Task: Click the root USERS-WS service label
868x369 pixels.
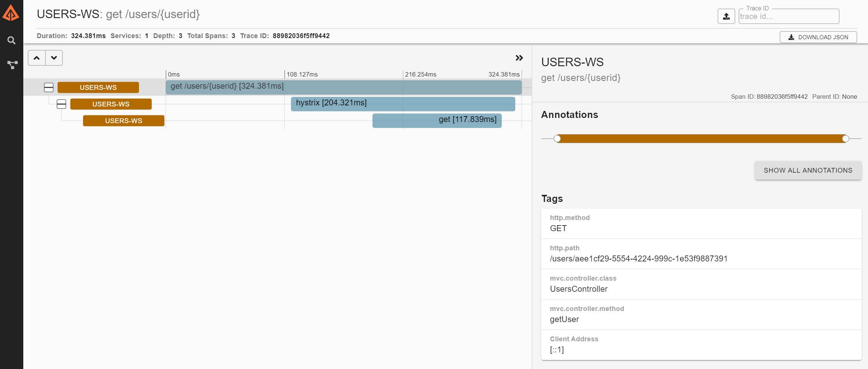Action: (98, 88)
